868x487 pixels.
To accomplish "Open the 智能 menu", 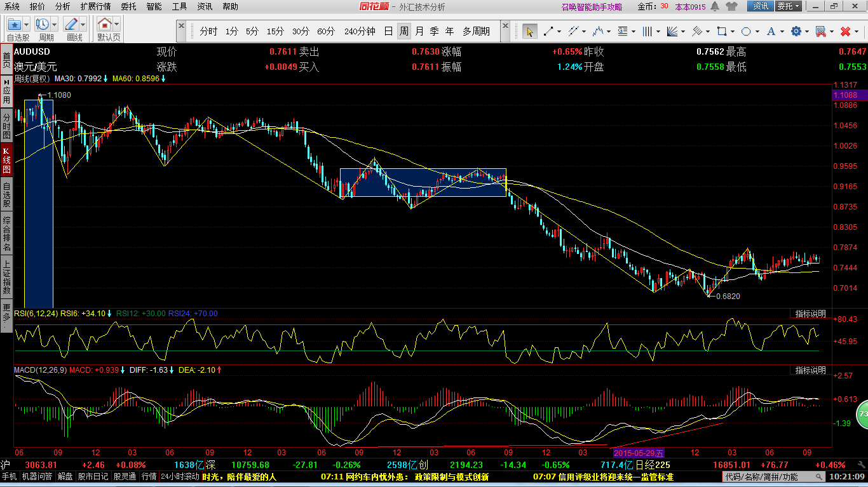I will coord(154,6).
